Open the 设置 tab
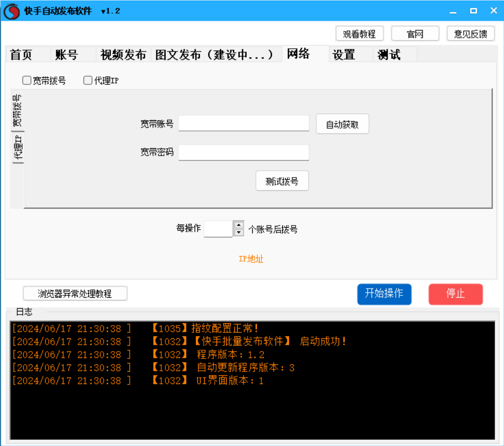 coord(351,55)
